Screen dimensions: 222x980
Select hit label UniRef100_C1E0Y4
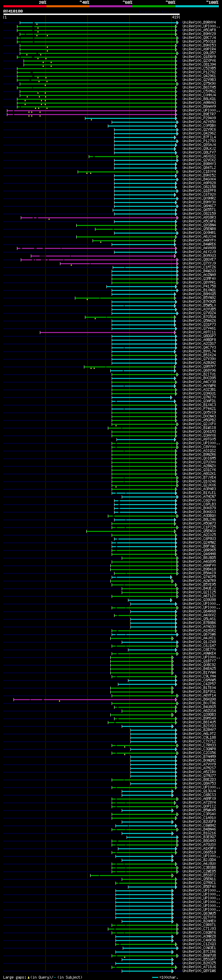(x=199, y=172)
